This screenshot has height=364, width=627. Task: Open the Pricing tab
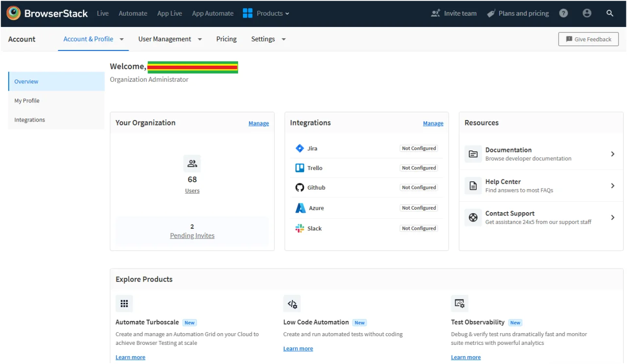226,39
